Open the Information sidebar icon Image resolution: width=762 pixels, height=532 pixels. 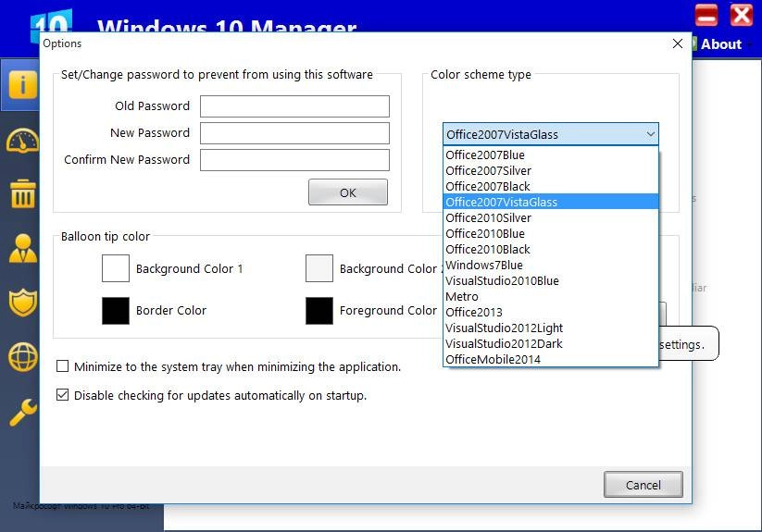(x=22, y=85)
